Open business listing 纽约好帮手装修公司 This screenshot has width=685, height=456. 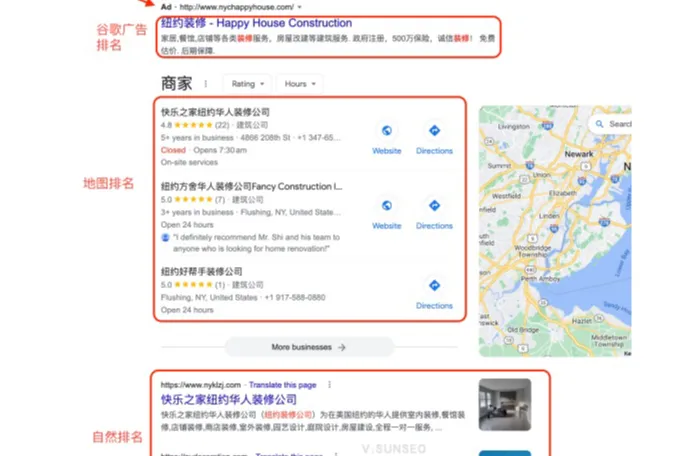point(201,271)
